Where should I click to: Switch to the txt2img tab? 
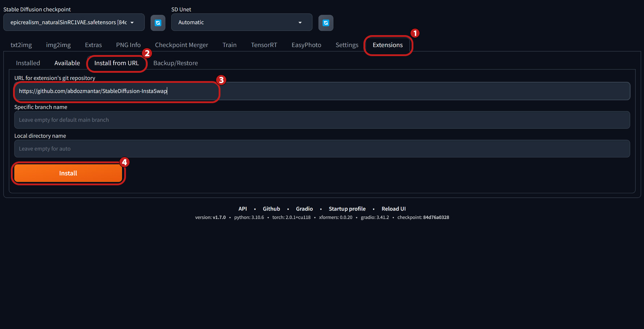point(21,45)
